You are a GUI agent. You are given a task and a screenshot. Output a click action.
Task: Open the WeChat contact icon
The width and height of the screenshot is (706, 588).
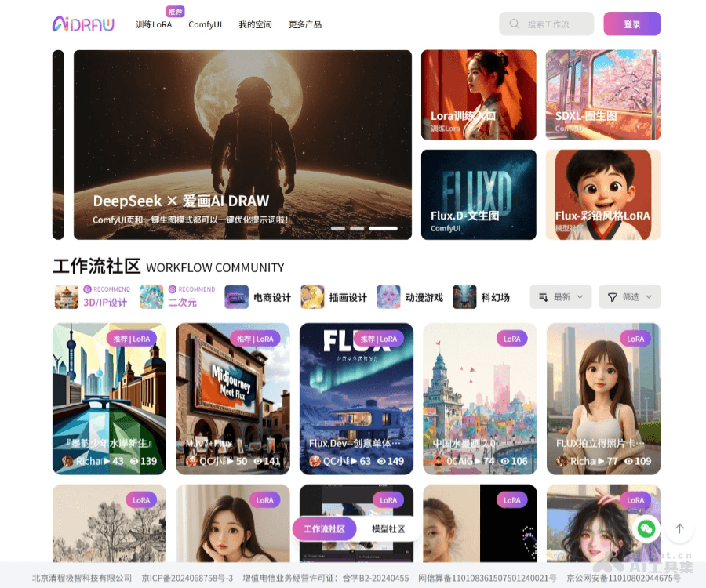pyautogui.click(x=646, y=529)
